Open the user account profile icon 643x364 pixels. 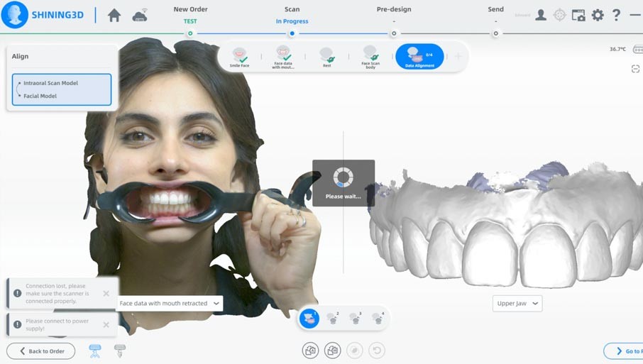pyautogui.click(x=541, y=15)
